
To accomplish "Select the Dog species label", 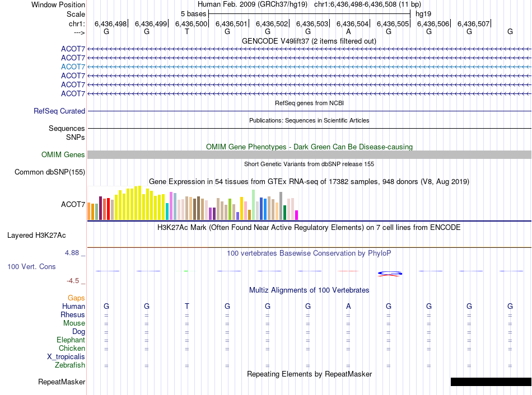I will [78, 332].
